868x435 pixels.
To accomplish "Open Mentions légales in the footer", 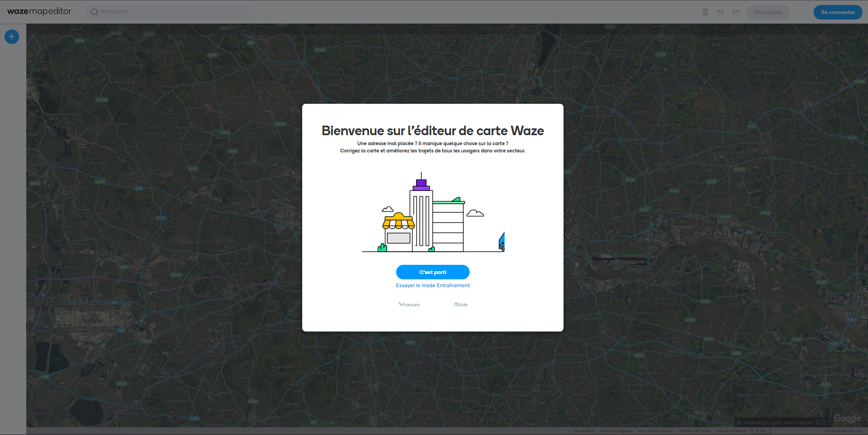I will [616, 431].
